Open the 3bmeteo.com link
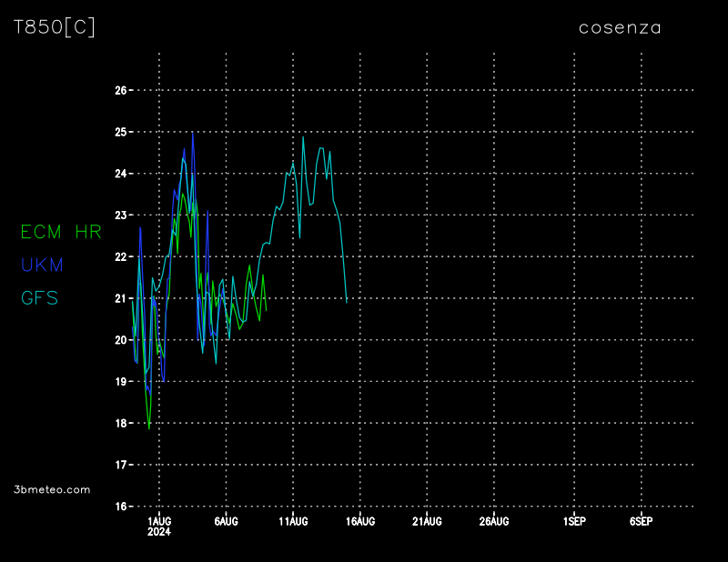This screenshot has width=728, height=562. click(x=53, y=489)
